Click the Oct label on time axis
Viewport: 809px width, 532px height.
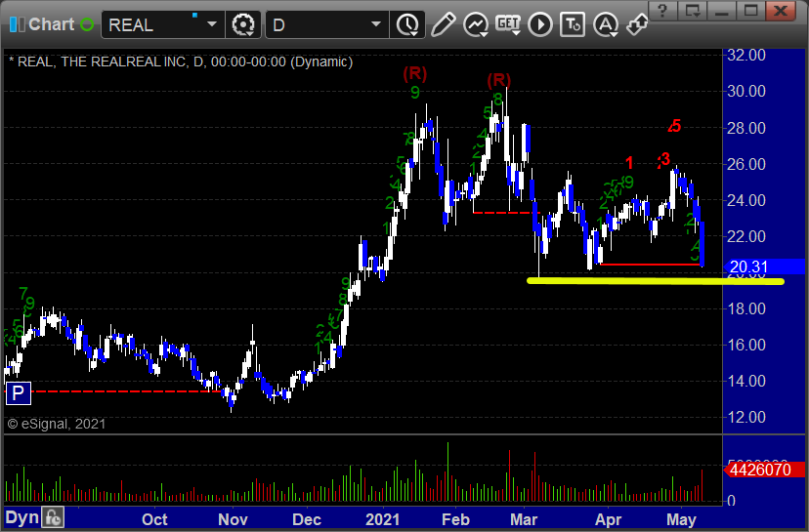point(154,519)
